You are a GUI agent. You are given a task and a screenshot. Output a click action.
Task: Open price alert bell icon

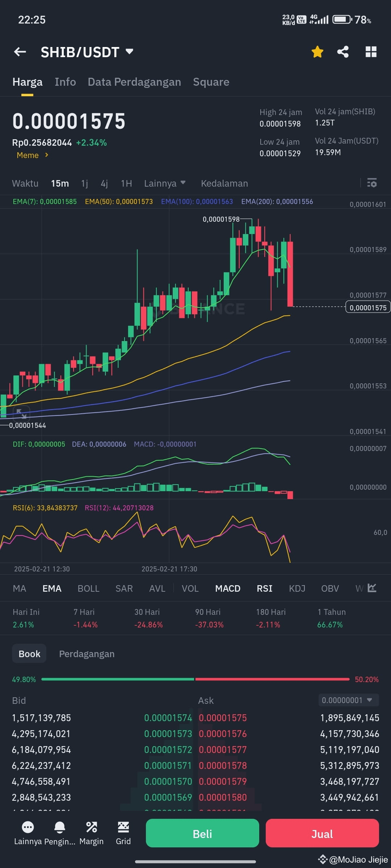59,827
